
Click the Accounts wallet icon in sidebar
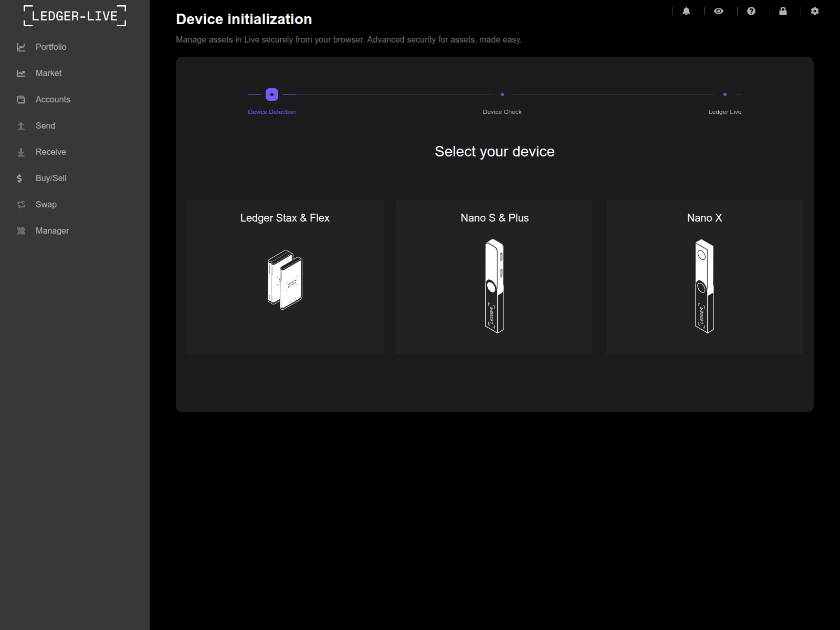[21, 100]
